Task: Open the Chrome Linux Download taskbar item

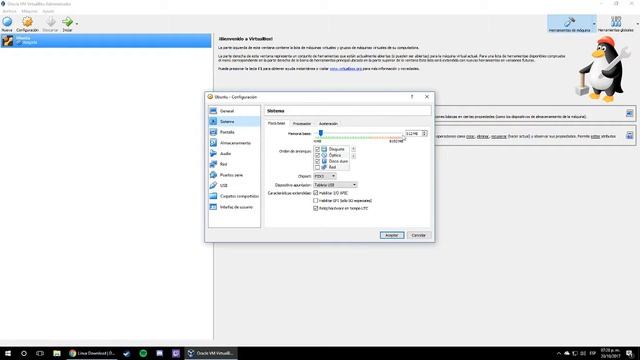Action: click(92, 353)
